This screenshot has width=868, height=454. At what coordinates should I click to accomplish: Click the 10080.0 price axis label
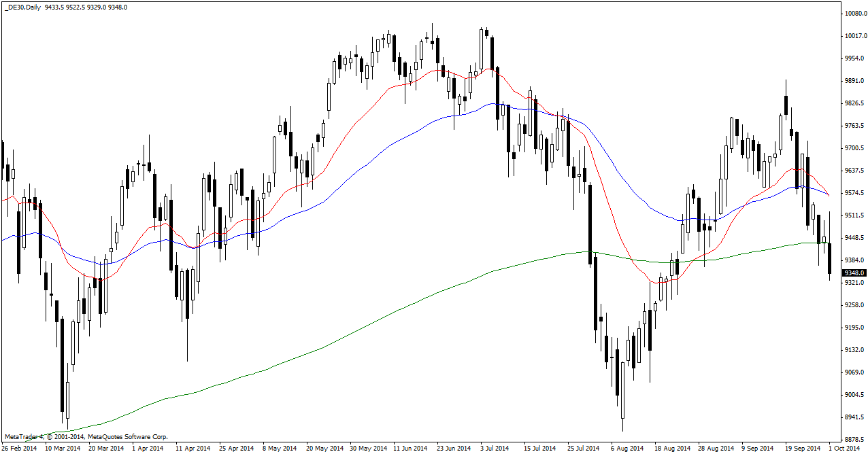855,14
